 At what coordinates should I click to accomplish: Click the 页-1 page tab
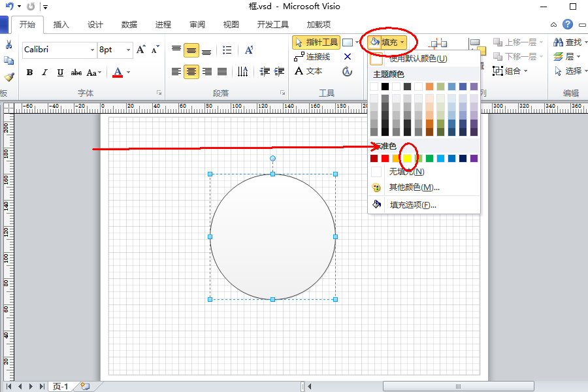tap(60, 385)
